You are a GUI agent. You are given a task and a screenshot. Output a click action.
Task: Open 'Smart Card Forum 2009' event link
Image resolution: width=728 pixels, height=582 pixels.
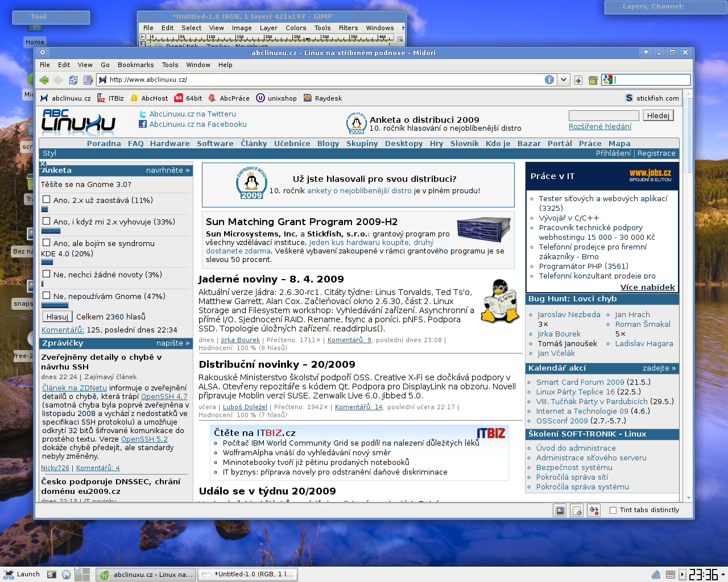(580, 382)
